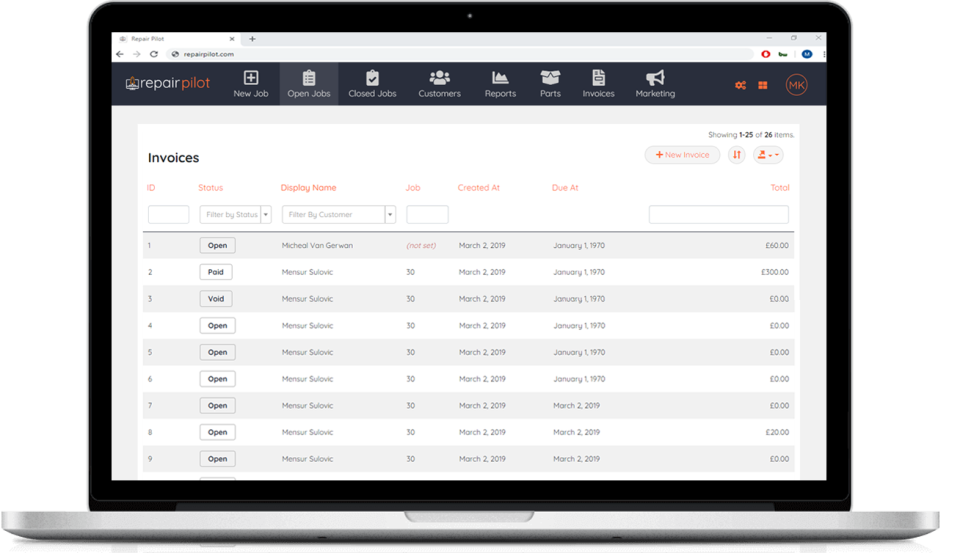The image size is (960, 553).
Task: Open the New Job page
Action: (x=250, y=84)
